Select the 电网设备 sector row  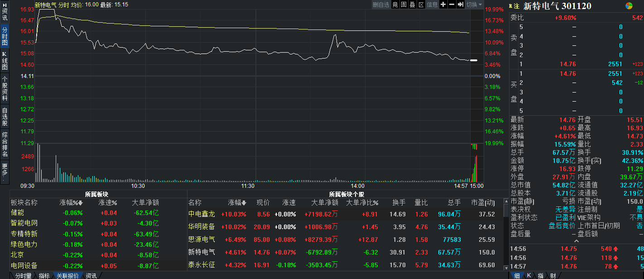98,266
